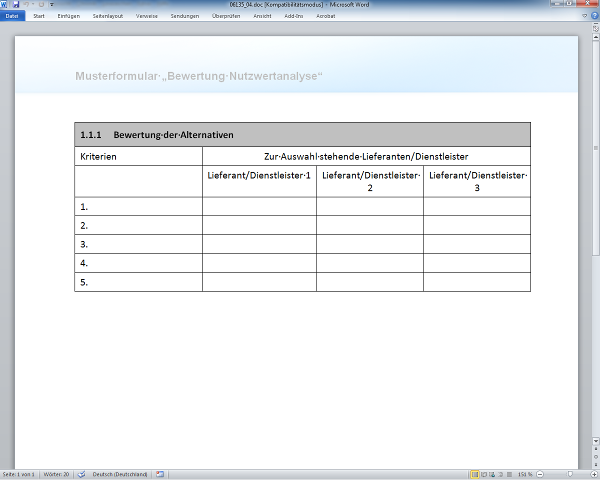Viewport: 600px width, 480px height.
Task: Switch to Print Layout view
Action: click(x=475, y=474)
